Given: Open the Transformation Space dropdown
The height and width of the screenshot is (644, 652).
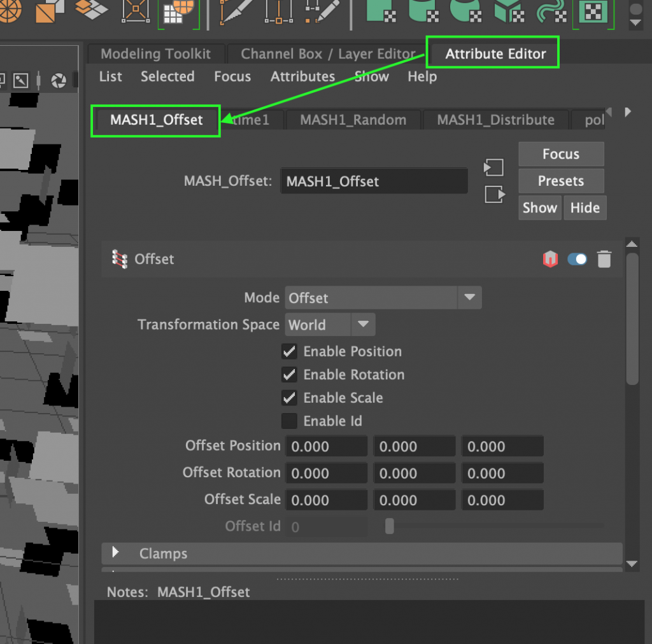Looking at the screenshot, I should 363,325.
